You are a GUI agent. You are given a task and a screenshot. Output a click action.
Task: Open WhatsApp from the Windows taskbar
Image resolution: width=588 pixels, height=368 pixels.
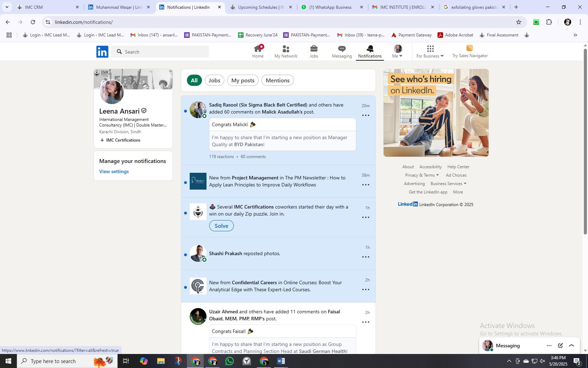tap(230, 361)
